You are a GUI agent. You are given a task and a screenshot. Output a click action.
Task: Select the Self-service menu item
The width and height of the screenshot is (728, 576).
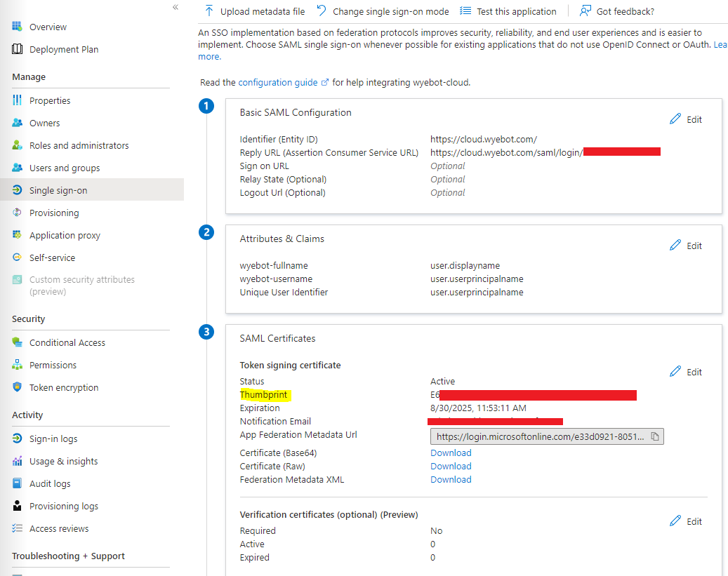click(52, 257)
